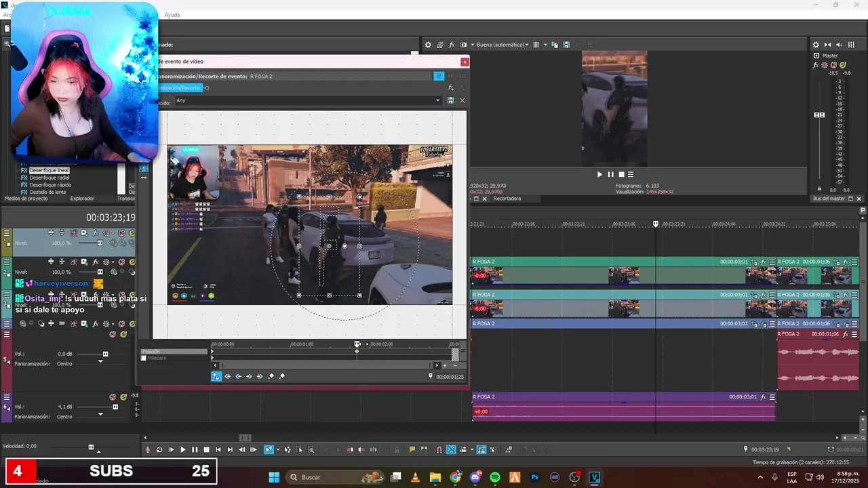This screenshot has height=488, width=868.
Task: Click record button on main transport bar
Action: [x=148, y=449]
